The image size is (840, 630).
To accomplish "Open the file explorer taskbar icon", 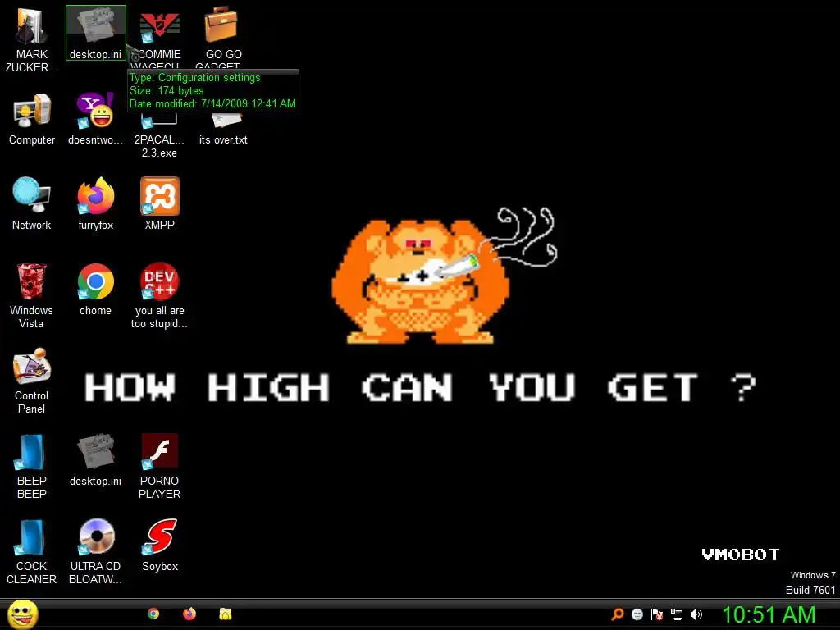I will 226,614.
